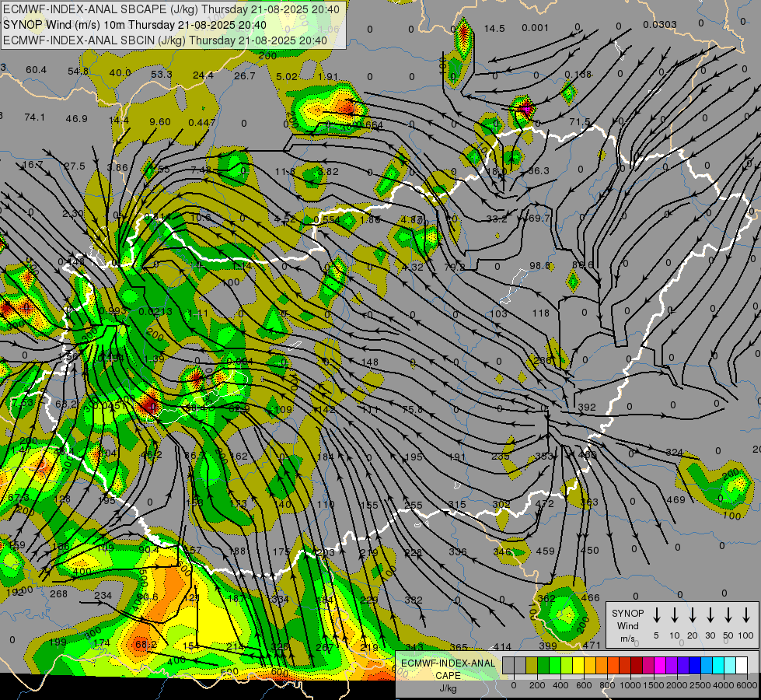Screen dimensions: 761x700
Task: Click the 68.2 value in orange area
Action: pos(146,645)
